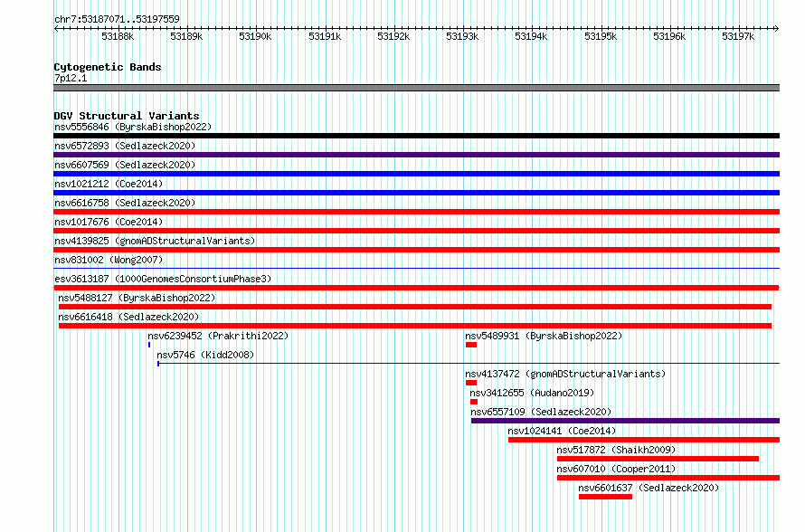Select the thin blue nsv831002 line

point(416,268)
